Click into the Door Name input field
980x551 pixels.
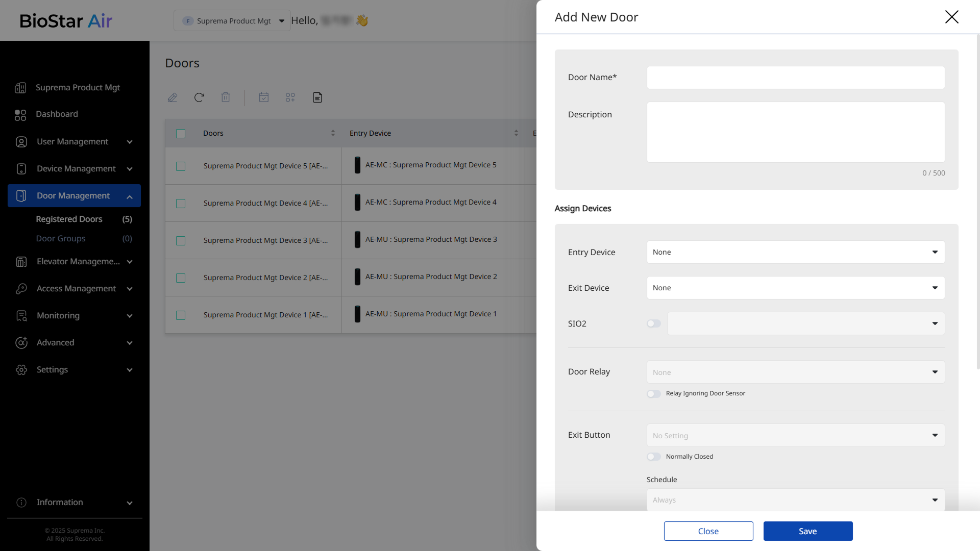(795, 78)
